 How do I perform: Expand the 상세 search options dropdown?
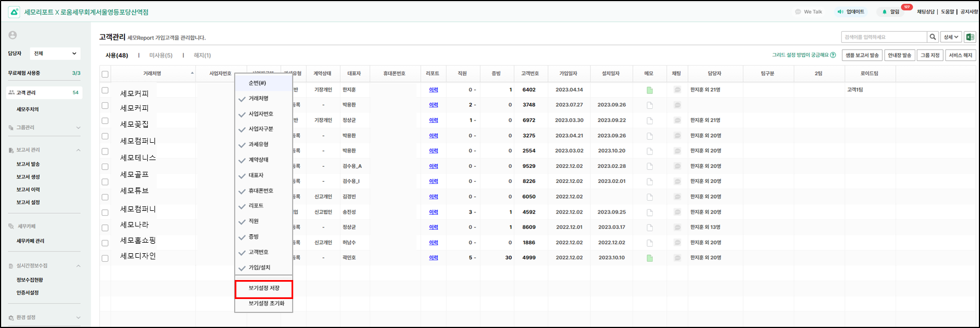[950, 37]
